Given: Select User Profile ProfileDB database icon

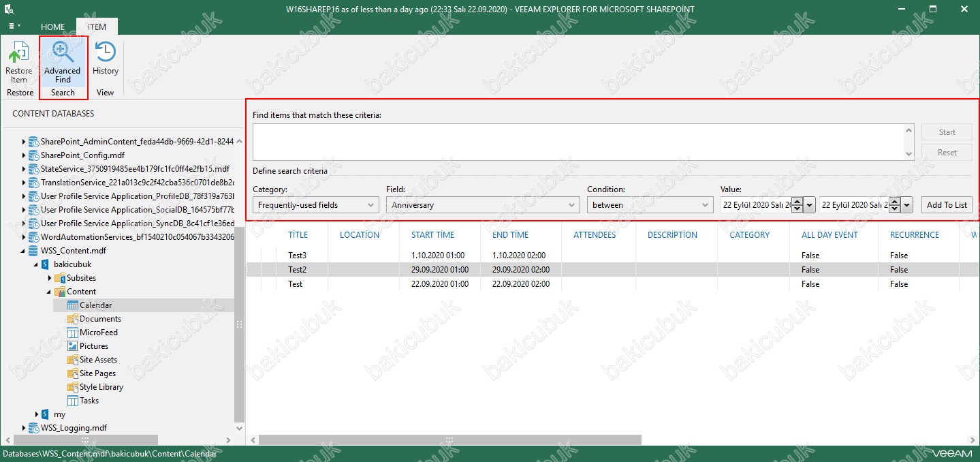Looking at the screenshot, I should (33, 196).
